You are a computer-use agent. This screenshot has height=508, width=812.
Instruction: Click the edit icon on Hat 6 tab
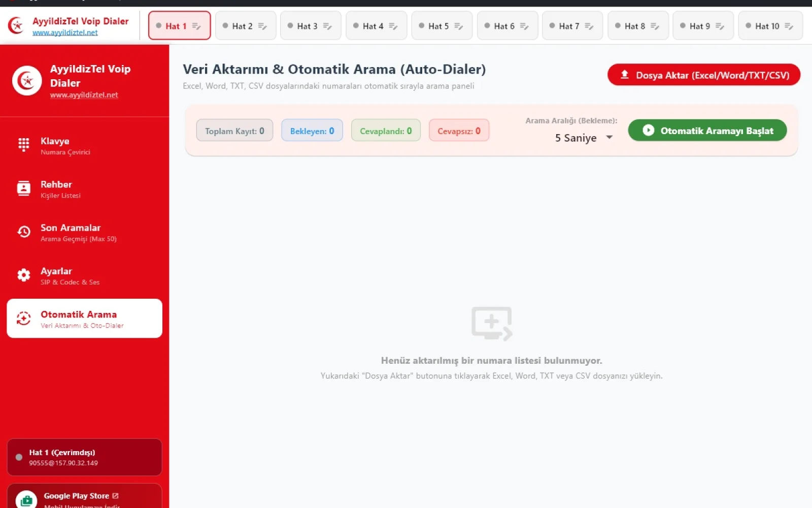[524, 26]
